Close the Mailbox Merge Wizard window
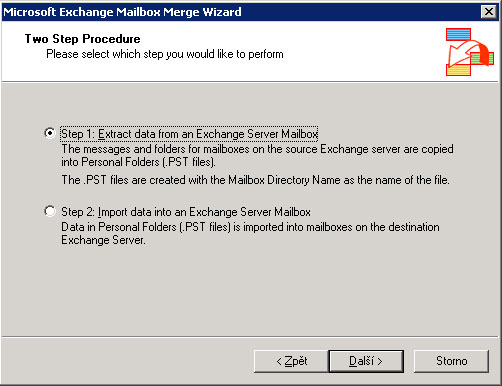502x386 pixels. click(489, 12)
